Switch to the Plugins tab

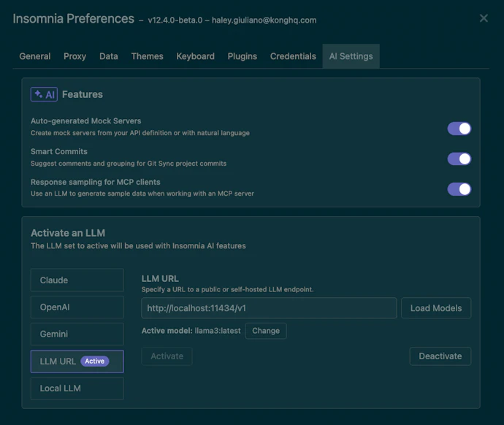coord(242,56)
